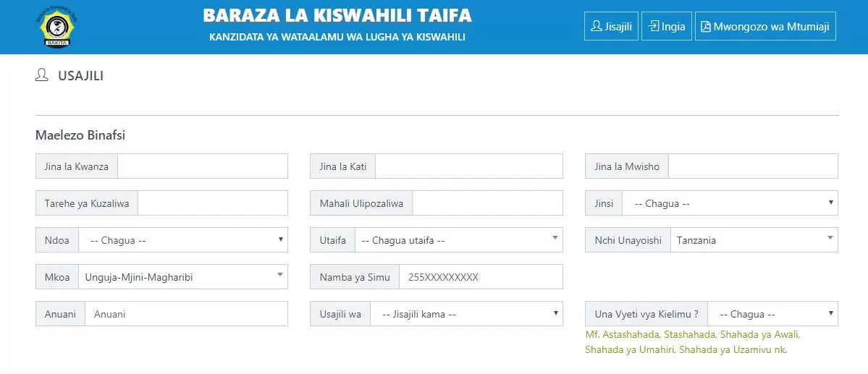
Task: Click the Anuani address input field
Action: 186,314
